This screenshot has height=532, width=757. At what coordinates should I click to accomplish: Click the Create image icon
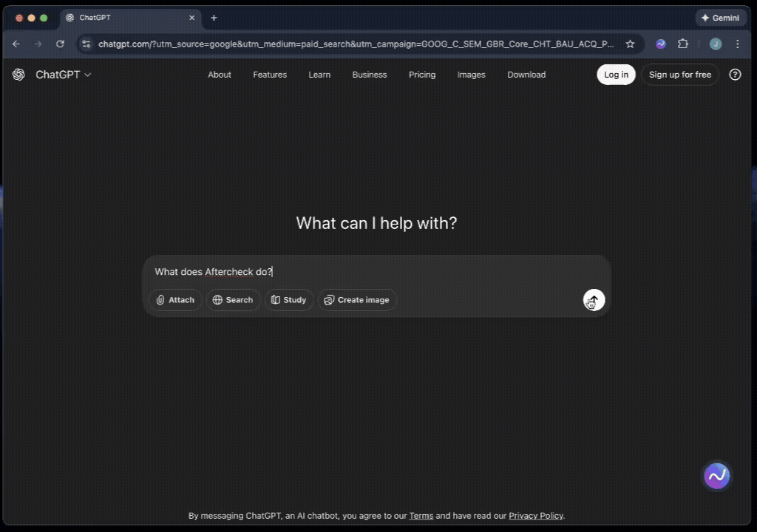[328, 300]
